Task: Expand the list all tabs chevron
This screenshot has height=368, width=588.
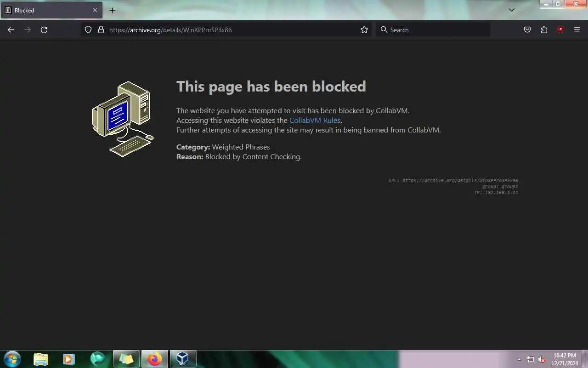Action: pyautogui.click(x=512, y=10)
